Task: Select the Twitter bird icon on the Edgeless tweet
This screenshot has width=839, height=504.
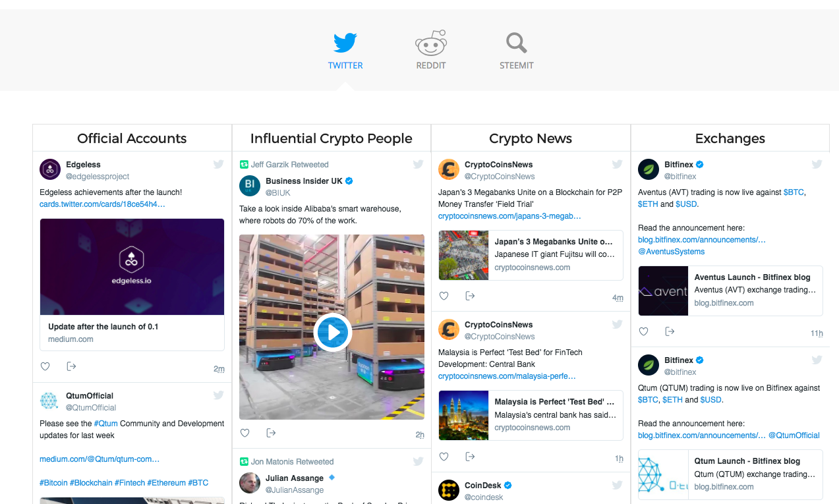Action: pos(218,164)
